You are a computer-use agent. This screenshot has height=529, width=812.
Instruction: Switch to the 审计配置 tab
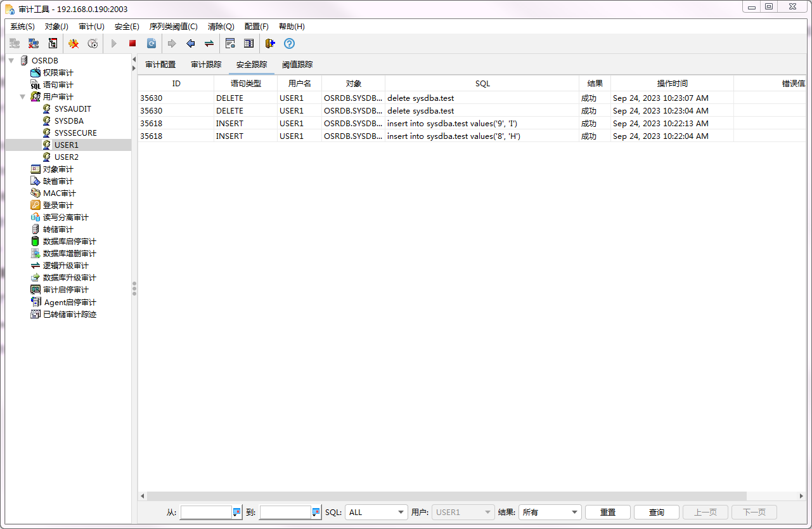coord(160,65)
